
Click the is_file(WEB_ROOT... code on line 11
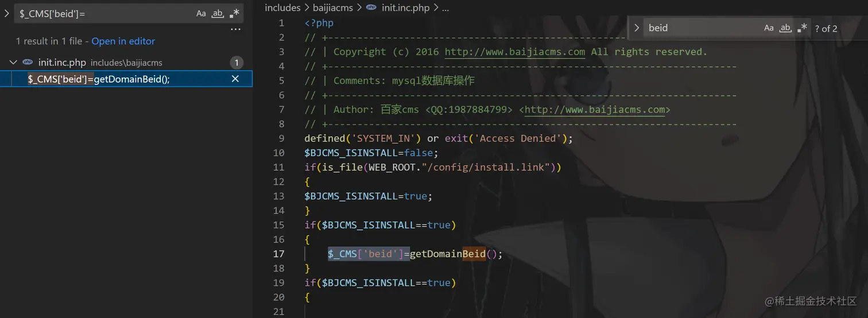tap(433, 167)
